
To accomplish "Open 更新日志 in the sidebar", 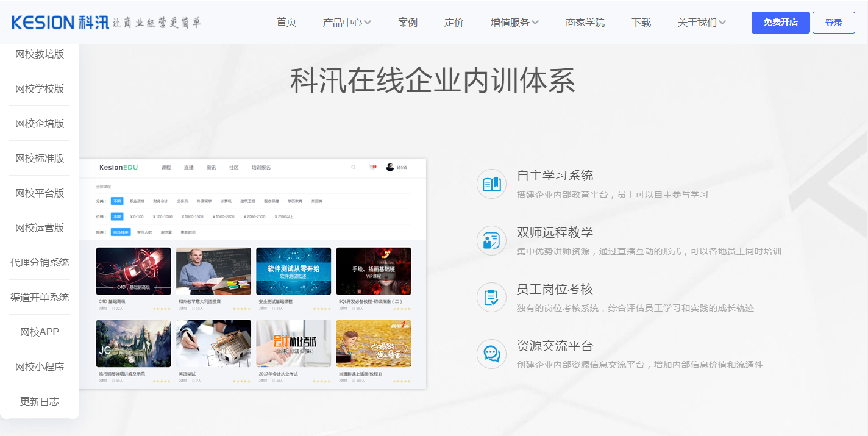I will tap(40, 402).
